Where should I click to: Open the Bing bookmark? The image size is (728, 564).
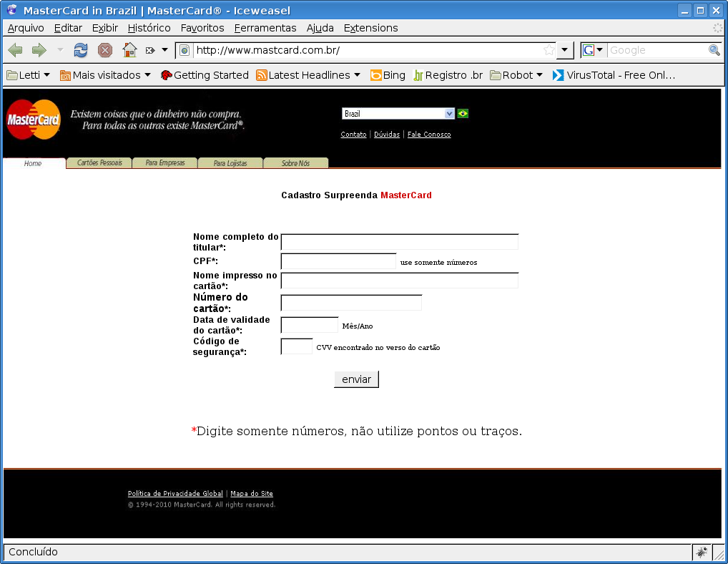pyautogui.click(x=388, y=75)
